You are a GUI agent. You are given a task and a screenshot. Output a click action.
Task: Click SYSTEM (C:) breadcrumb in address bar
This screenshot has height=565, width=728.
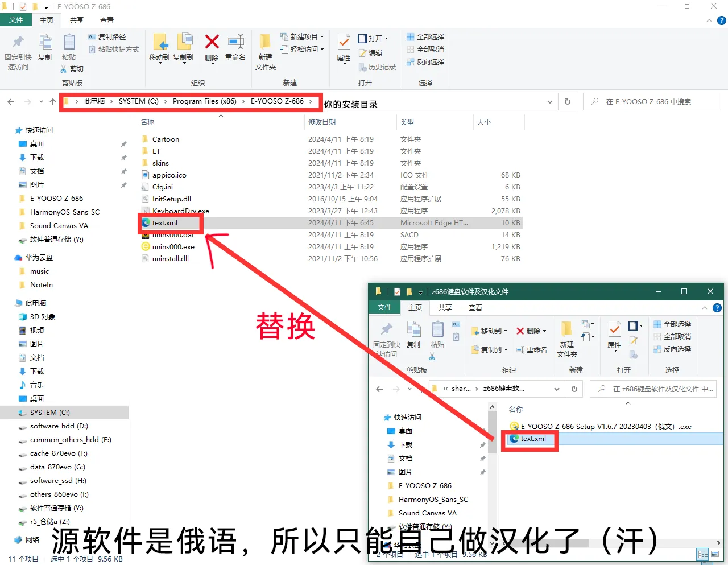point(139,101)
